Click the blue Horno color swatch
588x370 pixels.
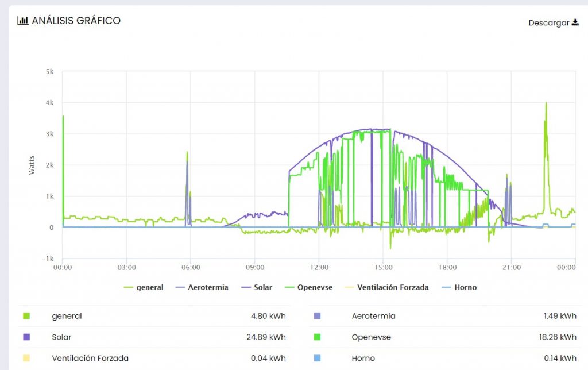(x=318, y=359)
